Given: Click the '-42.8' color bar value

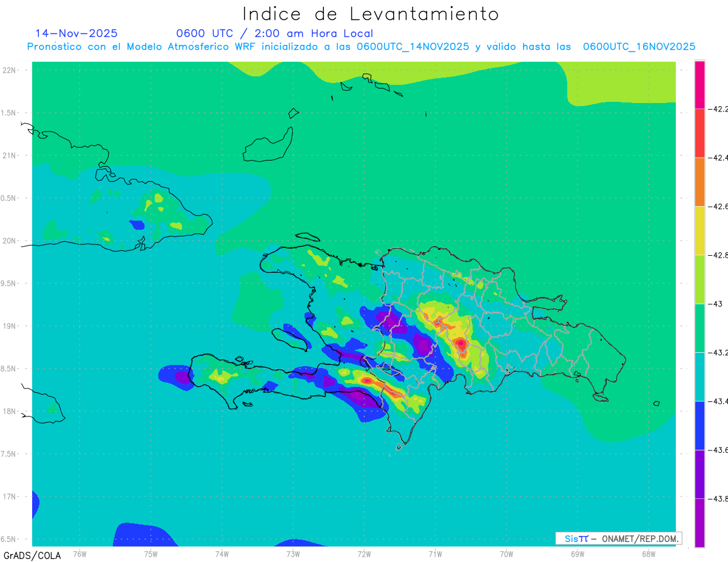Looking at the screenshot, I should click(717, 255).
